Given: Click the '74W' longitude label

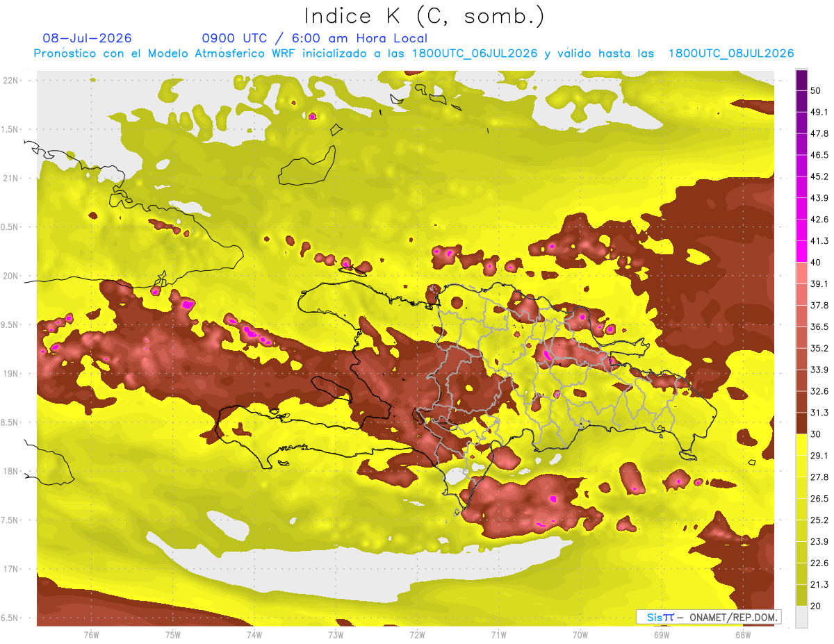Looking at the screenshot, I should (254, 634).
